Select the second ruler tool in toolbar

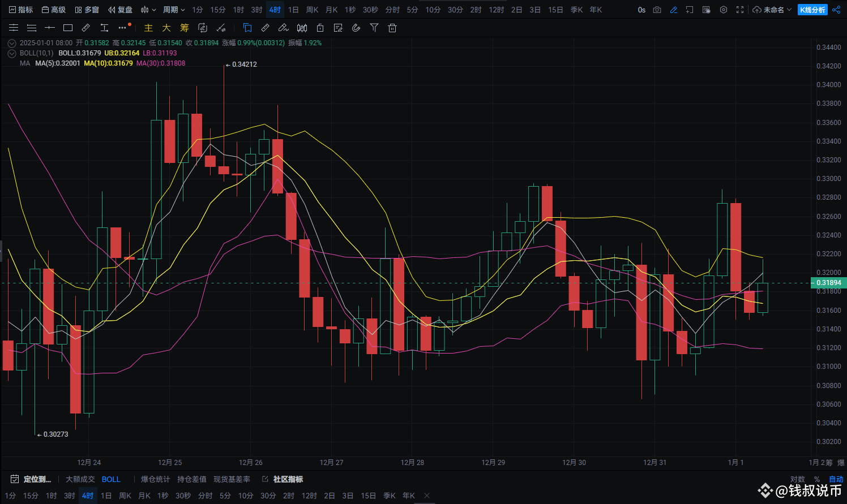pos(266,28)
